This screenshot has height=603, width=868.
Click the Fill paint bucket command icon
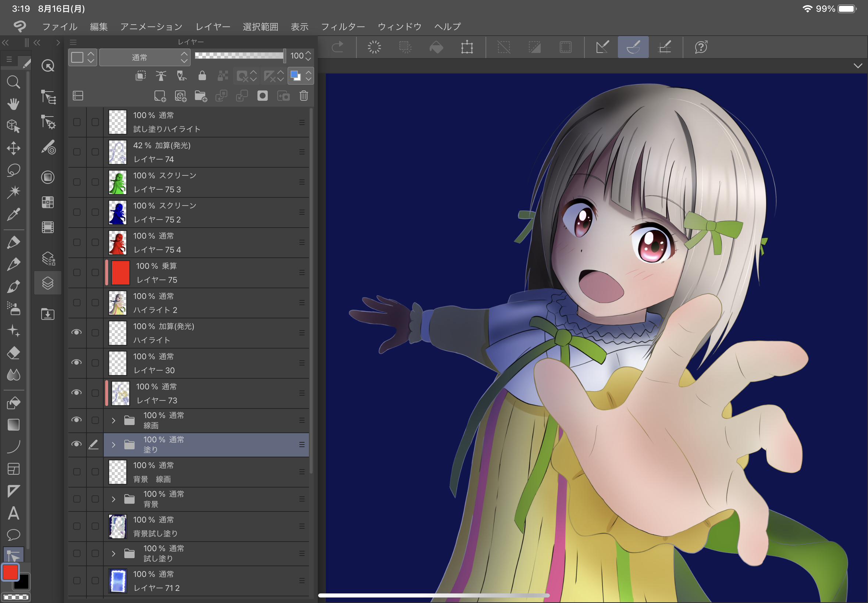tap(437, 47)
